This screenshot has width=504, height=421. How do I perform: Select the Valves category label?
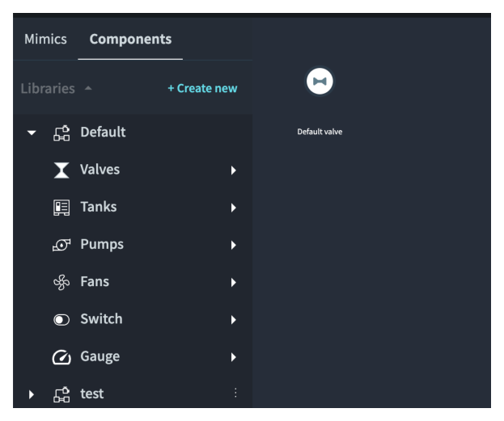click(x=100, y=169)
